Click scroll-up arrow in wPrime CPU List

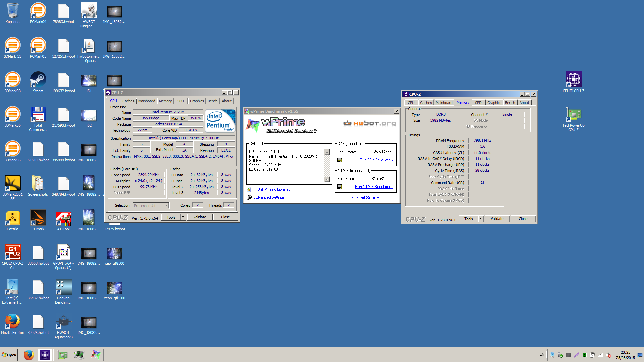327,153
